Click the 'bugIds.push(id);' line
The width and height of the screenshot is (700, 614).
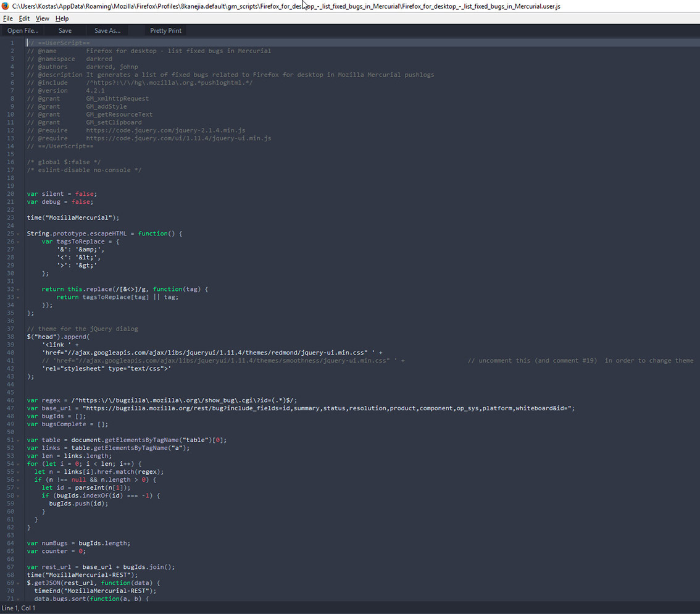tap(78, 503)
